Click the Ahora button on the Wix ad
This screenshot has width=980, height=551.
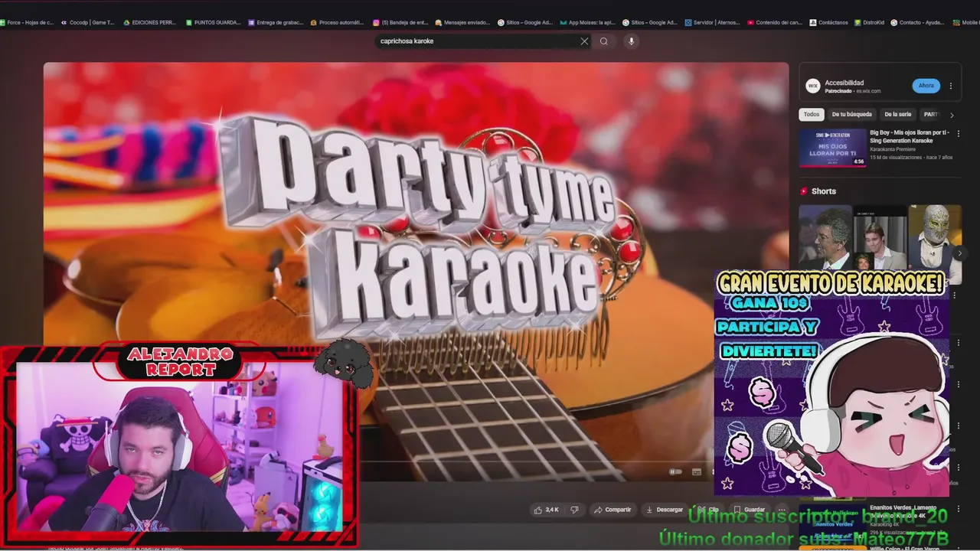coord(926,86)
